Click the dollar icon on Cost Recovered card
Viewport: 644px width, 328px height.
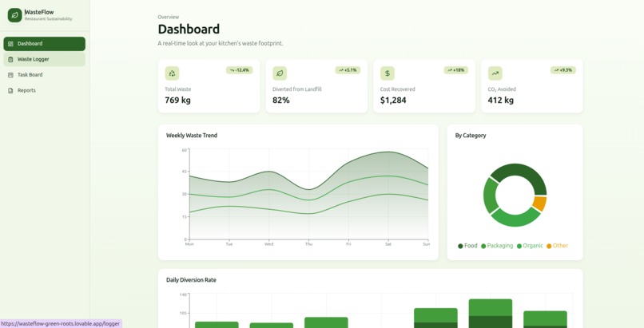click(x=388, y=73)
